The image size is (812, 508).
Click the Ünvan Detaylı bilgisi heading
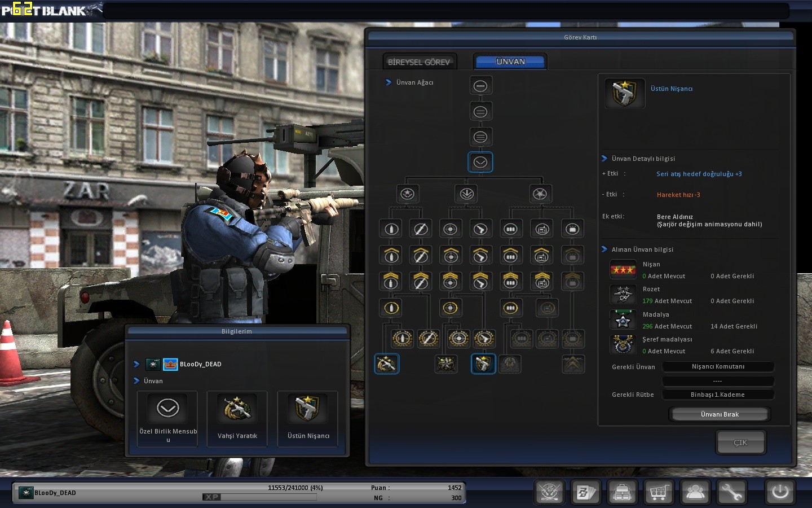tap(643, 159)
